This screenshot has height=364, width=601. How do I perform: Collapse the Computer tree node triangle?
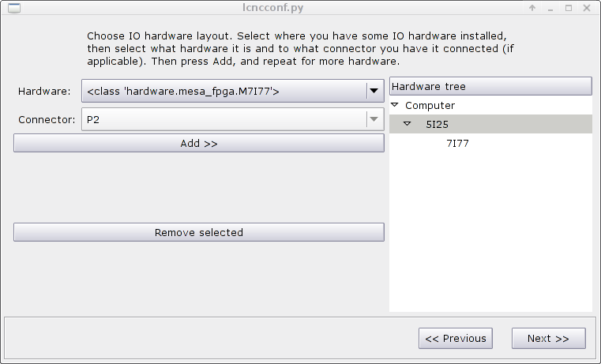[x=395, y=104]
